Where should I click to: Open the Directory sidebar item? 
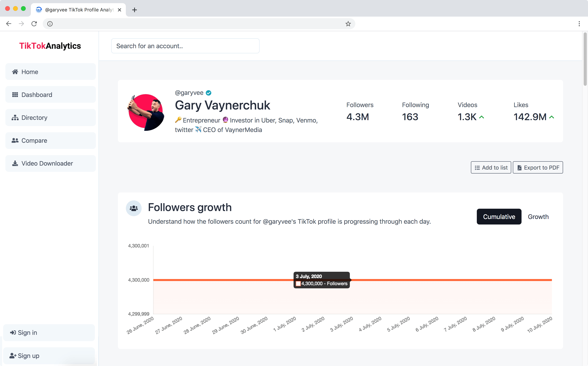click(x=50, y=118)
